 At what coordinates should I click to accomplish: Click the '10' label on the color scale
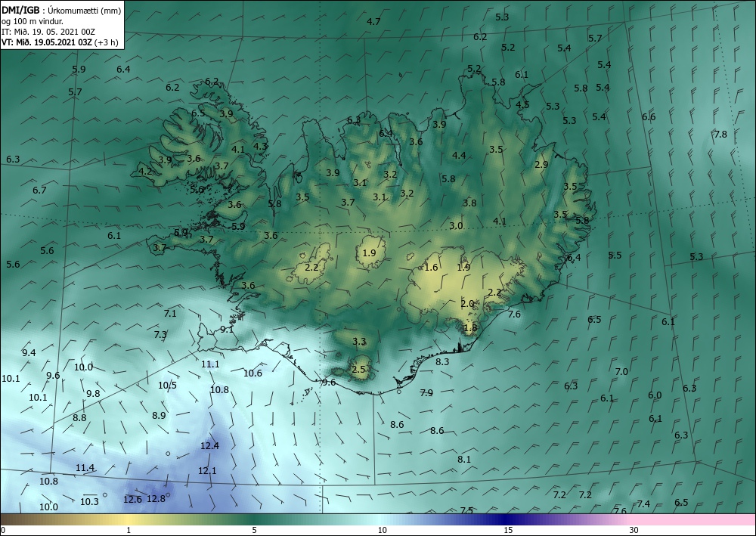[x=382, y=530]
